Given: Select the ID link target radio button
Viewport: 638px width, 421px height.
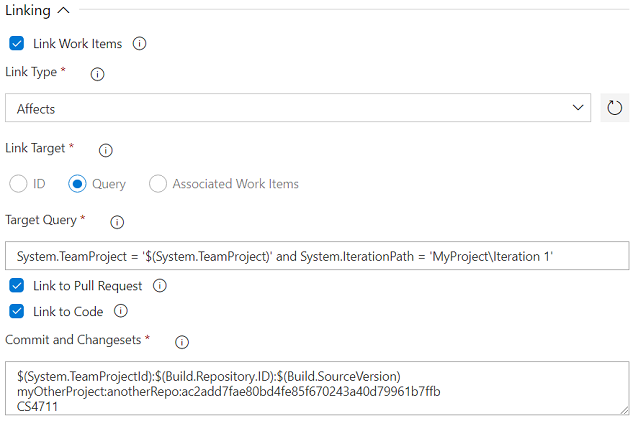Looking at the screenshot, I should 18,184.
